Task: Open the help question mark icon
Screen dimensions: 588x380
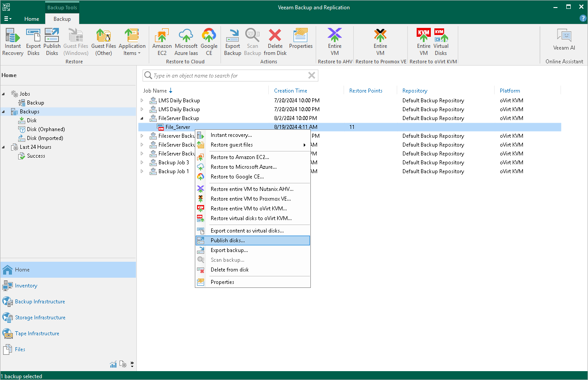Action: click(583, 19)
